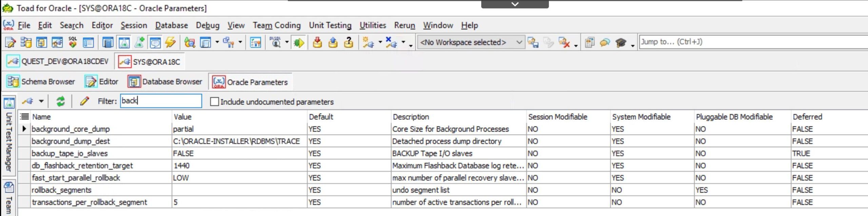Sort by the Deferred column header
Screen dimensions: 868x216
pyautogui.click(x=830, y=117)
